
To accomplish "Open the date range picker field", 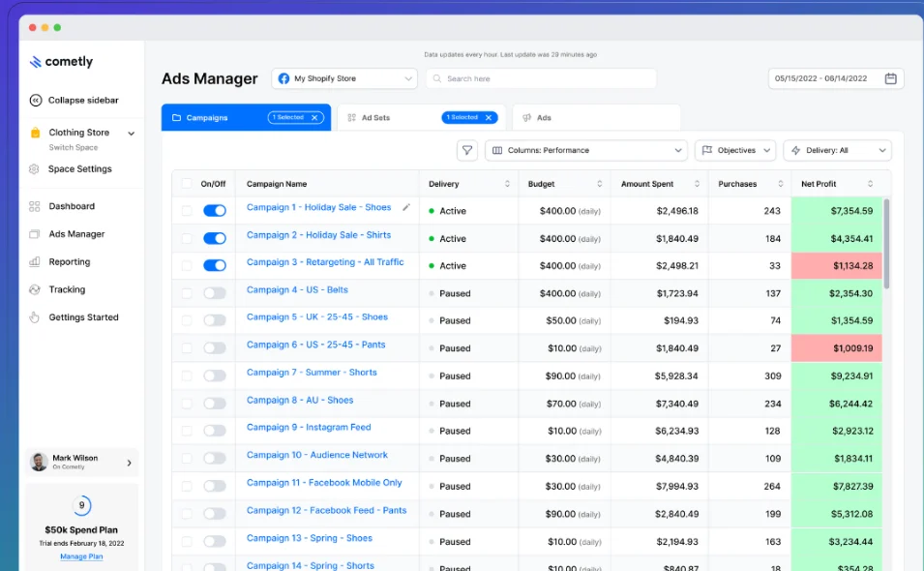I will click(836, 78).
